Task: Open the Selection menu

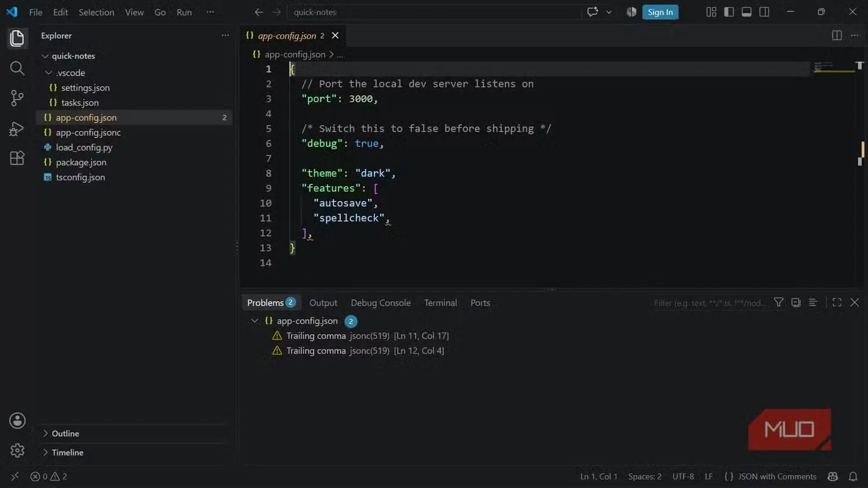Action: [x=96, y=12]
